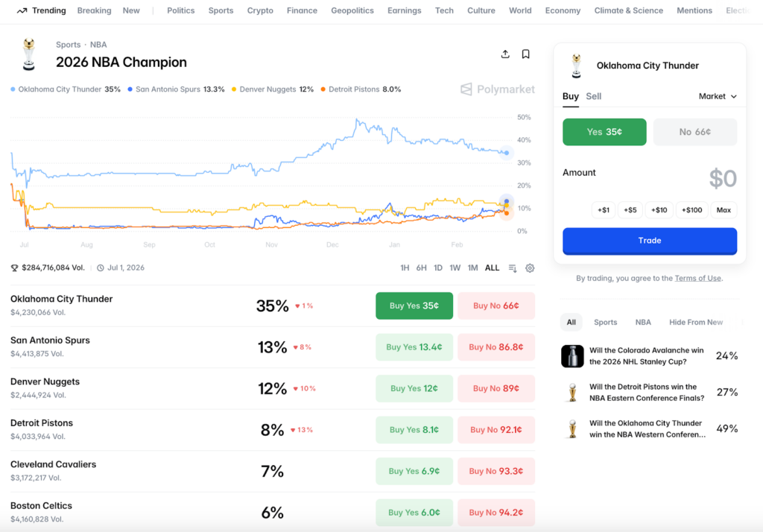The width and height of the screenshot is (763, 532).
Task: Select the Yes 35¢ option
Action: click(604, 131)
